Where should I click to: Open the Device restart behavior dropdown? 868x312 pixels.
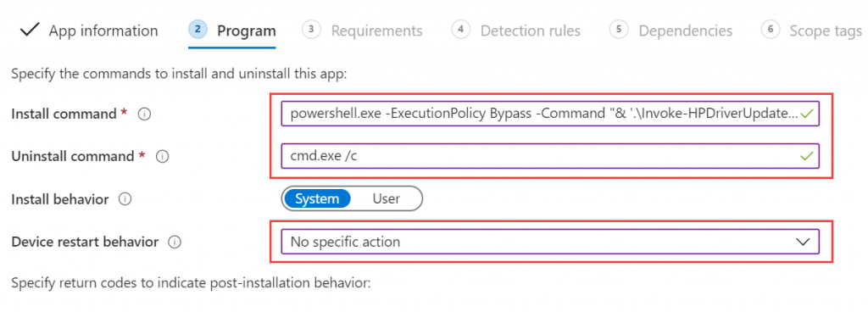point(550,242)
